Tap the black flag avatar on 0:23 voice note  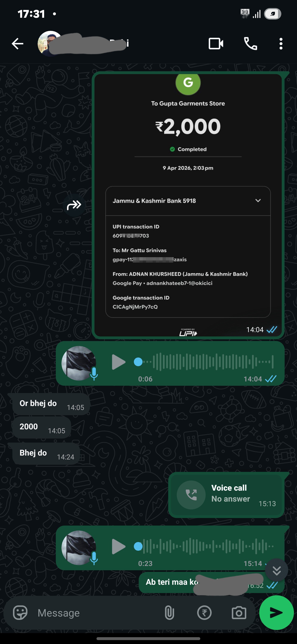point(79,547)
